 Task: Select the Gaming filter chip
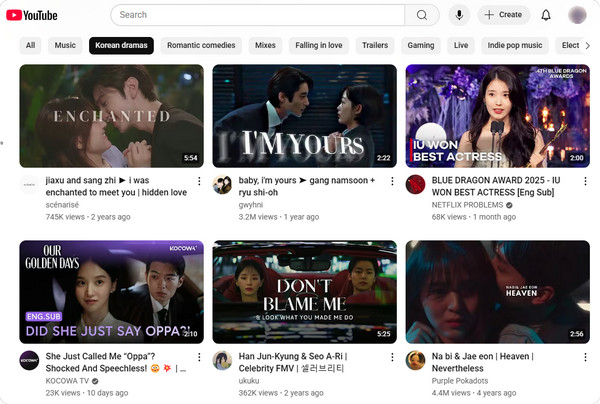click(x=421, y=46)
